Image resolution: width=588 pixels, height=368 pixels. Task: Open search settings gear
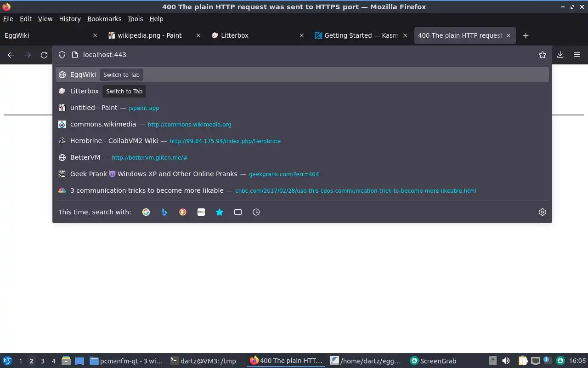point(543,212)
